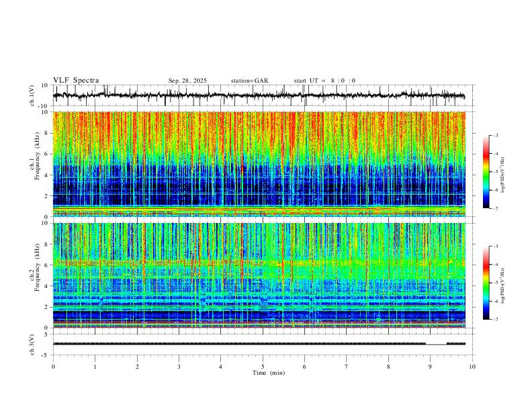
Task: Click the "-5" tick on ch.2 colorbar
Action: coord(495,283)
